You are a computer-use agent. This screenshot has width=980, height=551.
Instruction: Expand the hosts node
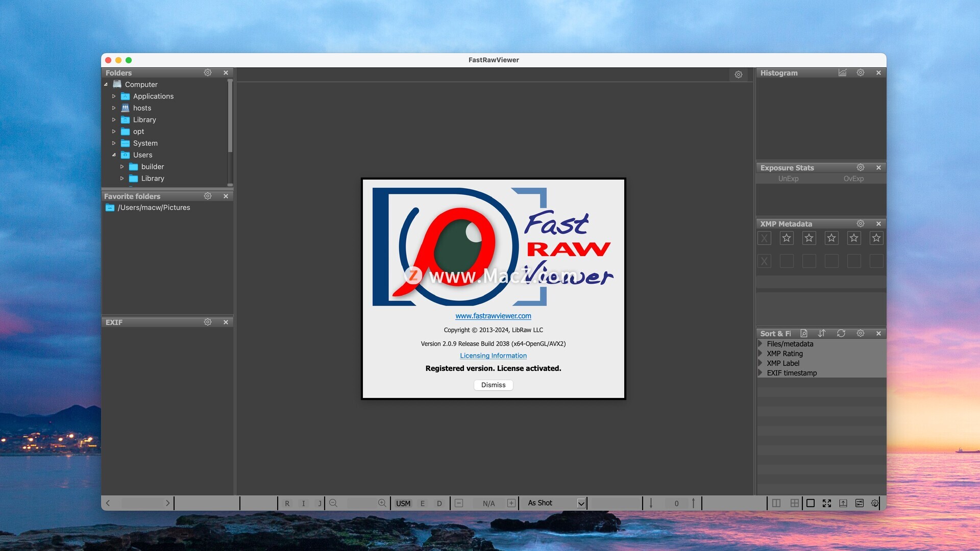pyautogui.click(x=114, y=108)
